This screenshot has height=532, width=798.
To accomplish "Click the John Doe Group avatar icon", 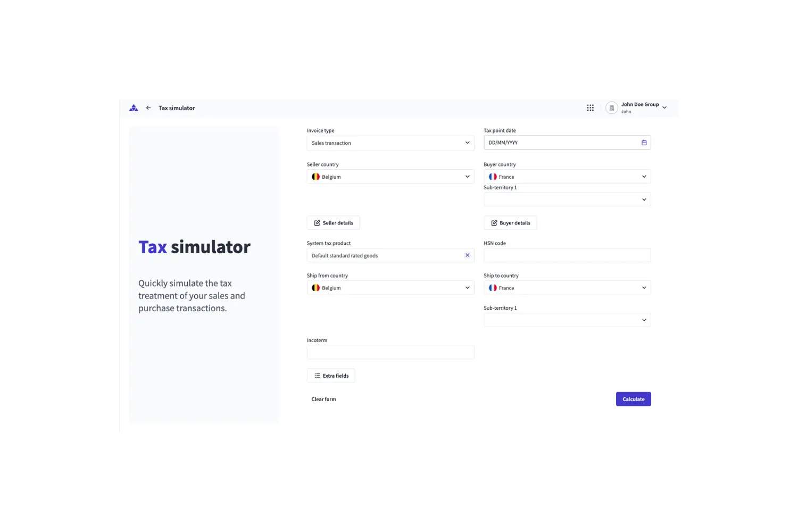I will click(612, 108).
